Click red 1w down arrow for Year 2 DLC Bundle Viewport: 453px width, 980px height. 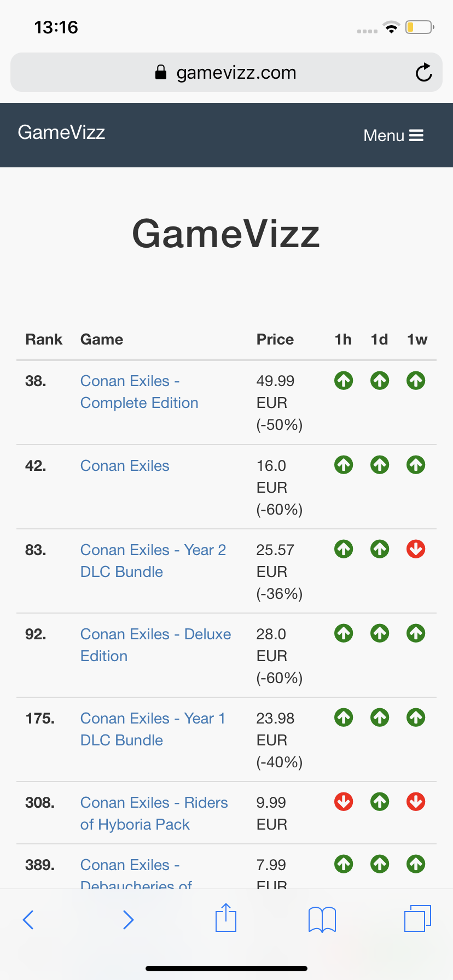(416, 549)
